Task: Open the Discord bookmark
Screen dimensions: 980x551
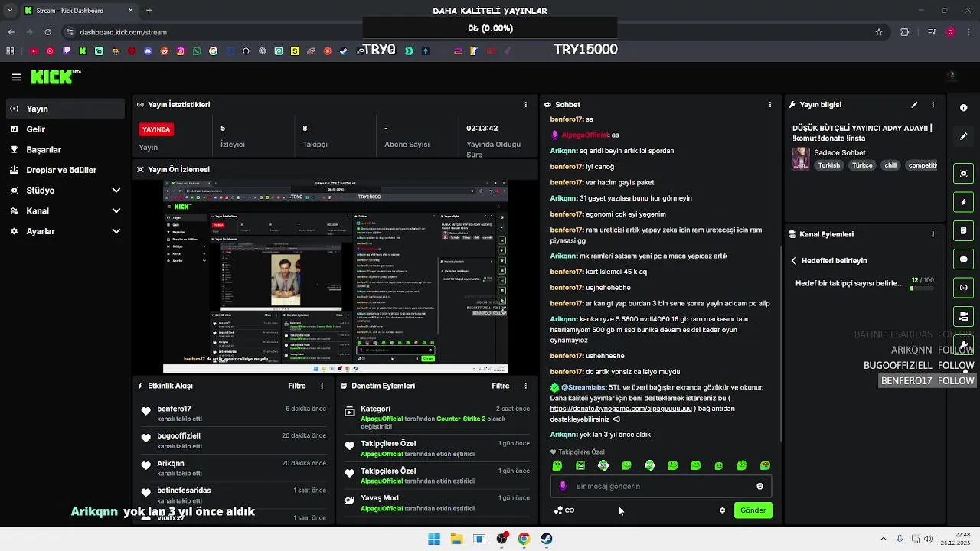Action: pyautogui.click(x=149, y=51)
